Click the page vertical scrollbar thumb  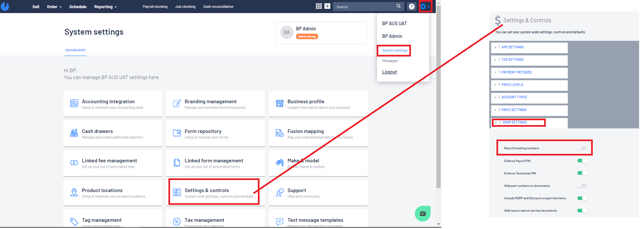tap(438, 97)
